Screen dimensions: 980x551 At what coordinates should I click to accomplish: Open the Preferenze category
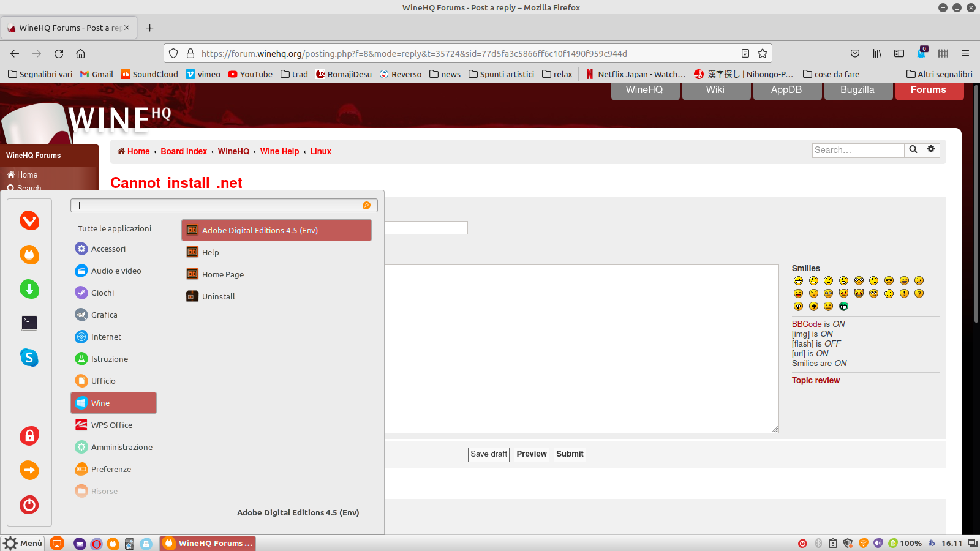click(114, 469)
